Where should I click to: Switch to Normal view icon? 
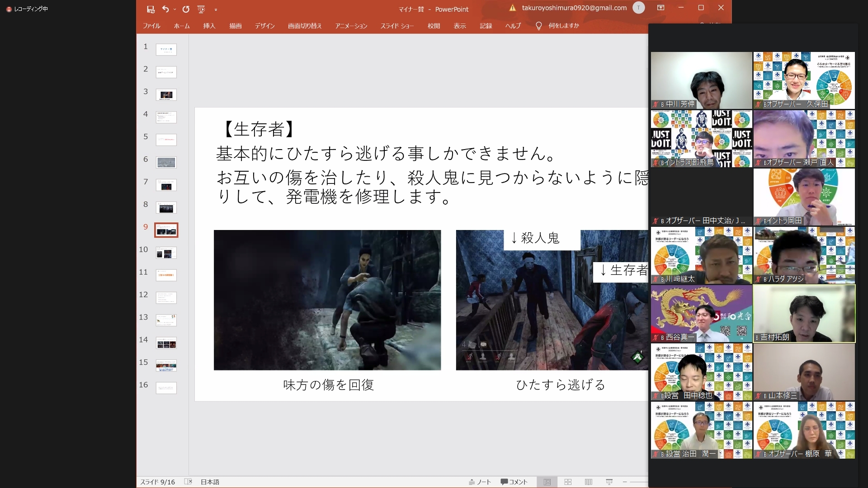coord(547,482)
